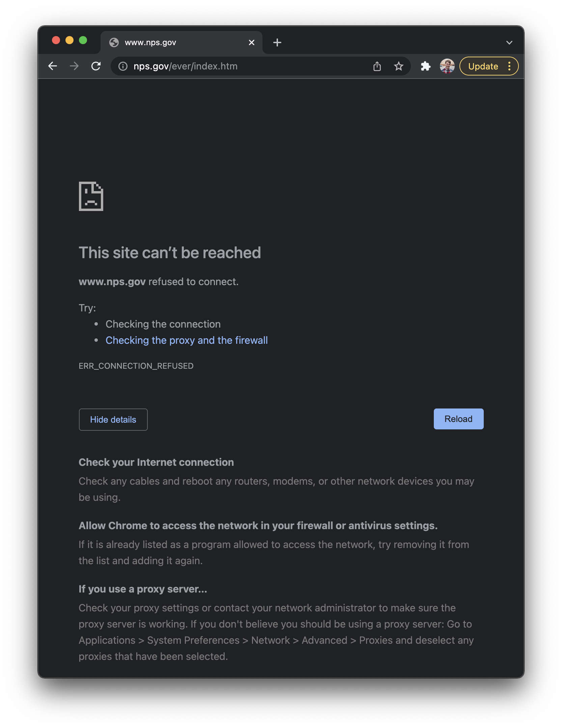Viewport: 562px width, 728px height.
Task: Open the tab search chevron
Action: pyautogui.click(x=509, y=42)
